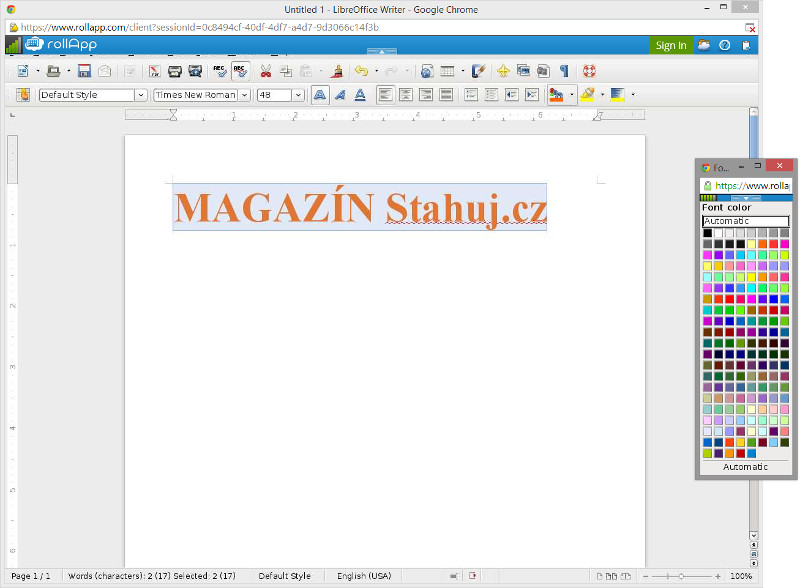Screen dimensions: 800x588
Task: Expand Open file dropdown arrow
Action: click(x=68, y=71)
